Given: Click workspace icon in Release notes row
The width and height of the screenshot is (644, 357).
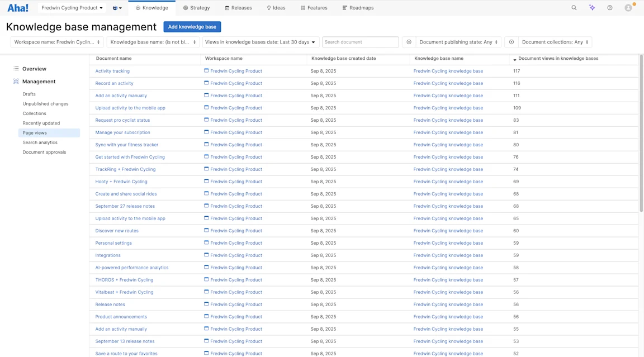Looking at the screenshot, I should click(206, 304).
